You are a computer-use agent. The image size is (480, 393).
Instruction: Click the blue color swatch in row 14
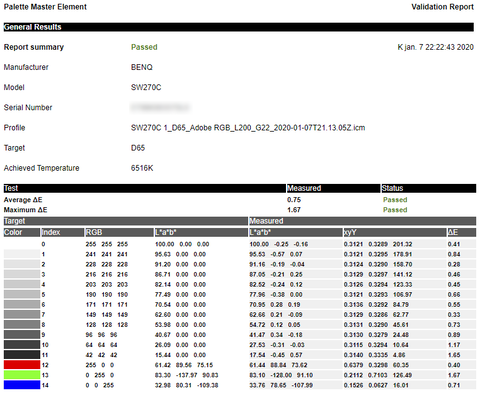coord(22,385)
